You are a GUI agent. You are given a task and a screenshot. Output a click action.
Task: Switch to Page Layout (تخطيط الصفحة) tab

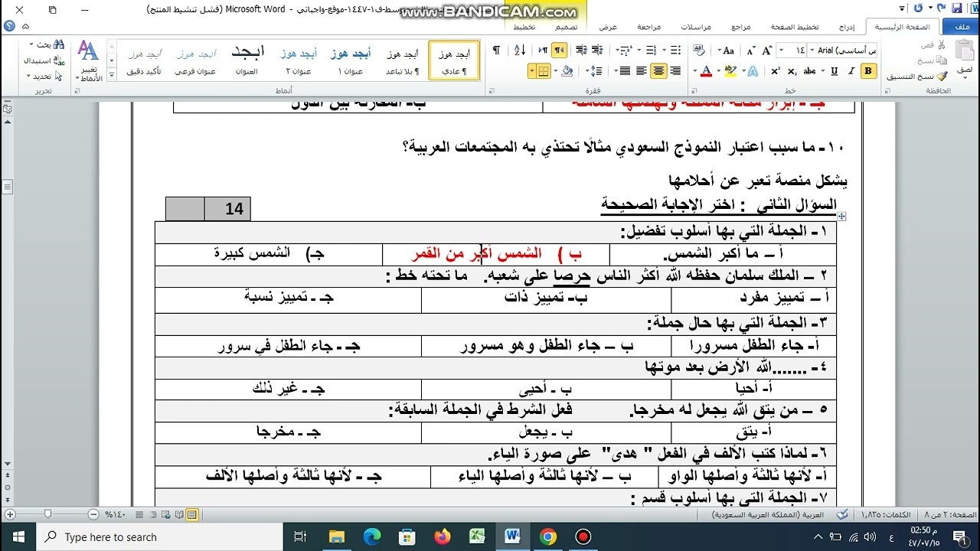click(795, 27)
